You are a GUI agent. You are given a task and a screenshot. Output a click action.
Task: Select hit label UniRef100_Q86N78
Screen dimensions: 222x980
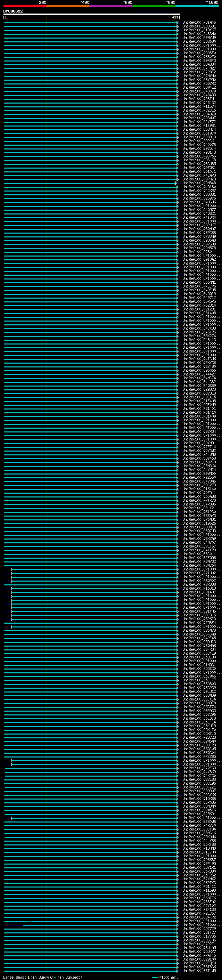point(199,631)
